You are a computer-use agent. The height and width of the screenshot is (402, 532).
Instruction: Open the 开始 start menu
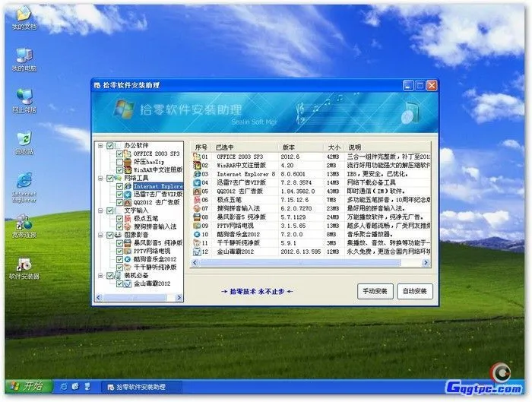click(29, 386)
